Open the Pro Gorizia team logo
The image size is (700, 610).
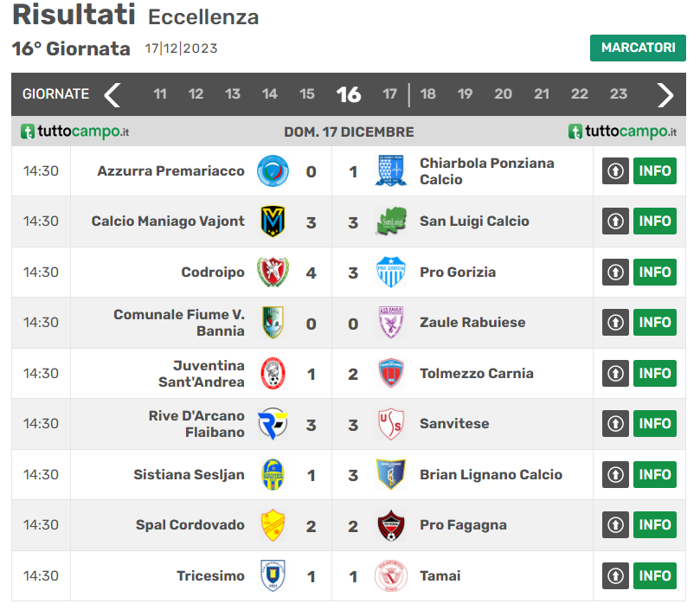point(391,273)
